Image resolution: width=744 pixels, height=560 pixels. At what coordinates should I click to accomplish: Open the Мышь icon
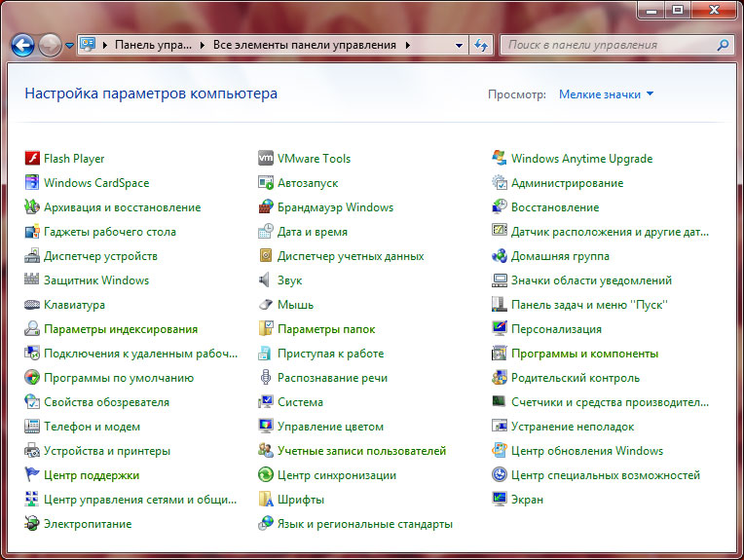(266, 304)
